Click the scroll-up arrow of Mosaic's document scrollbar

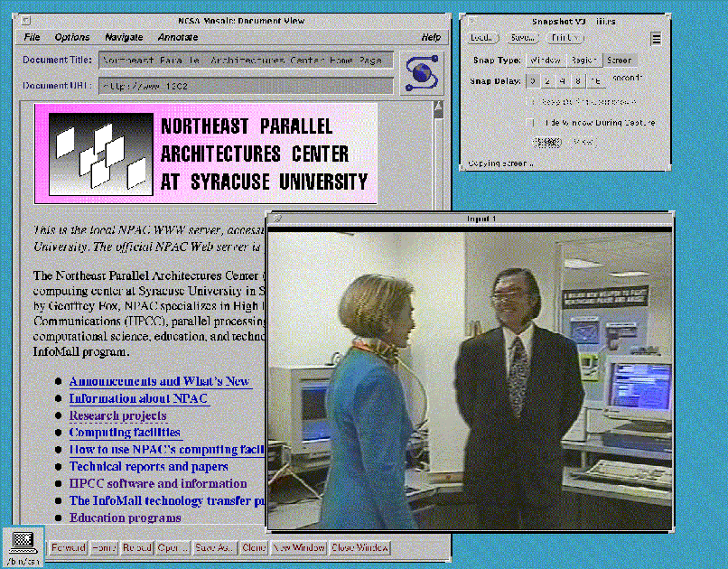[438, 108]
